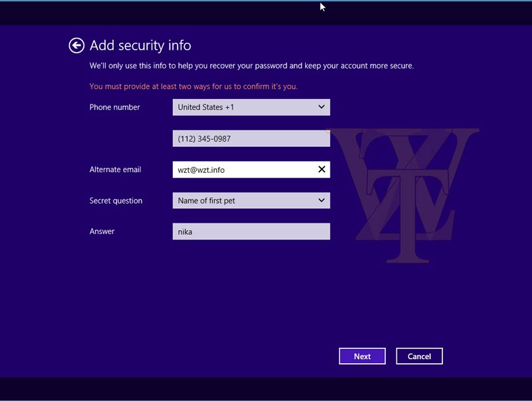Image resolution: width=532 pixels, height=401 pixels.
Task: Click the orange two-ways confirmation warning text
Action: (193, 86)
